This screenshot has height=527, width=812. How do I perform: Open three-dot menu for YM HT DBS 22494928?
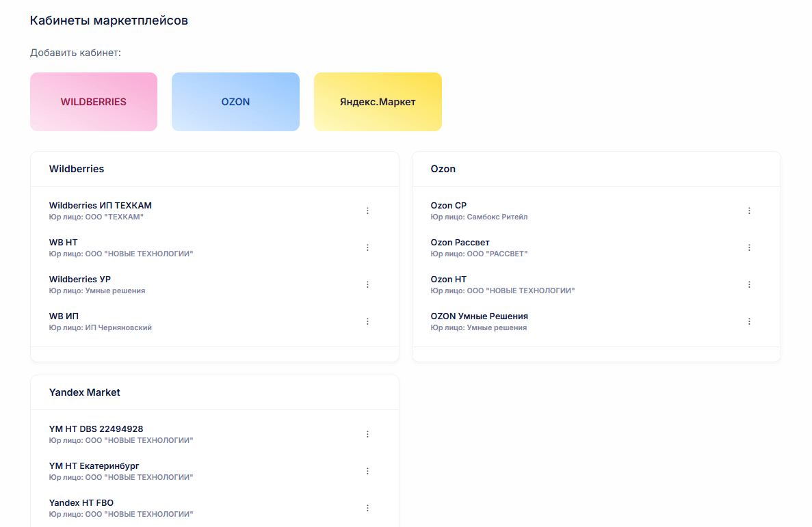tap(367, 434)
